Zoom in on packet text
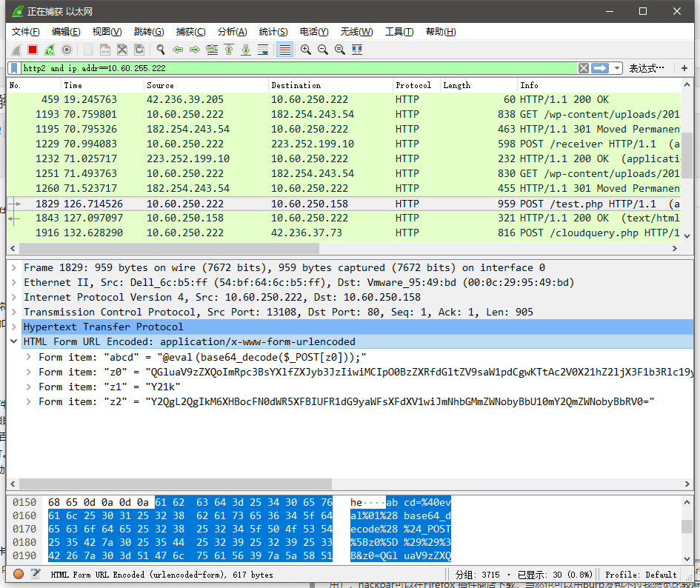Viewport: 700px width, 588px height. point(306,50)
